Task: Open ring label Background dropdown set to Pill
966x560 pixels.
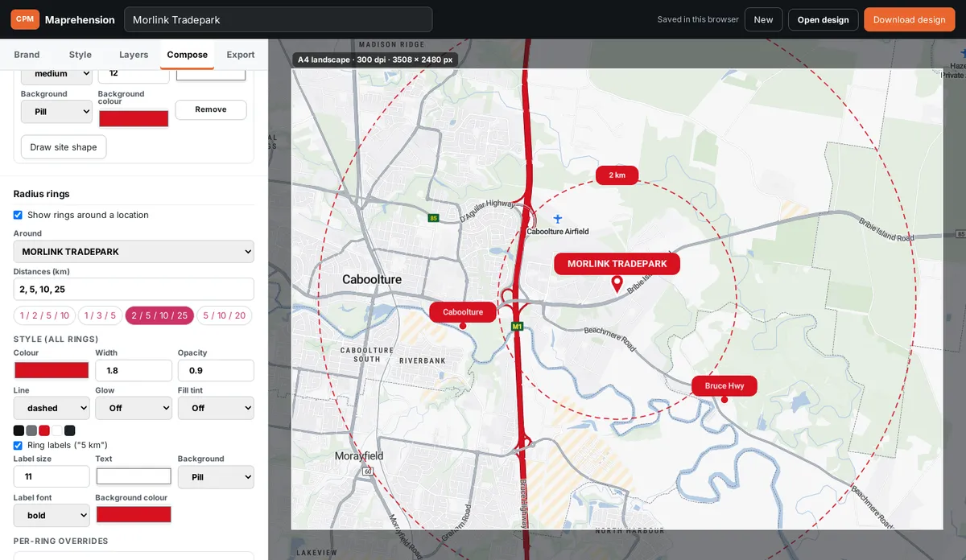Action: 216,477
